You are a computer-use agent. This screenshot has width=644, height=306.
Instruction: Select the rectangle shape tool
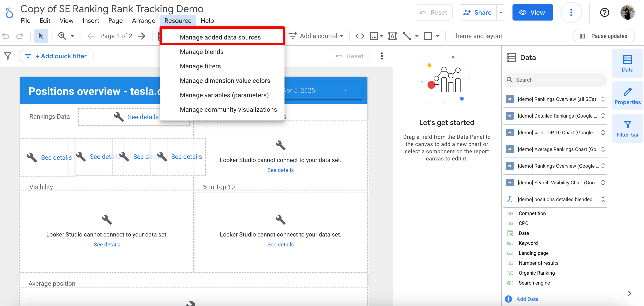click(428, 36)
